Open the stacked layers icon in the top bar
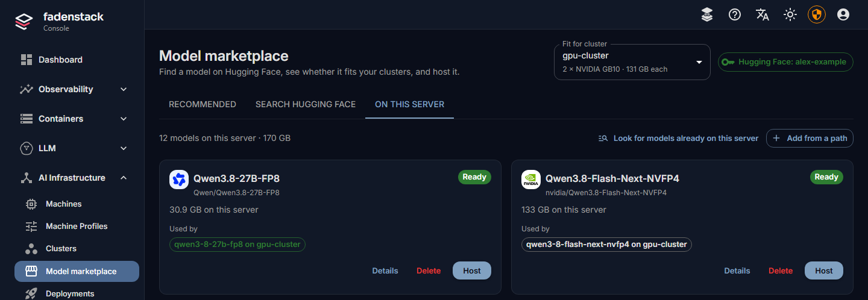The height and width of the screenshot is (300, 868). pos(707,14)
